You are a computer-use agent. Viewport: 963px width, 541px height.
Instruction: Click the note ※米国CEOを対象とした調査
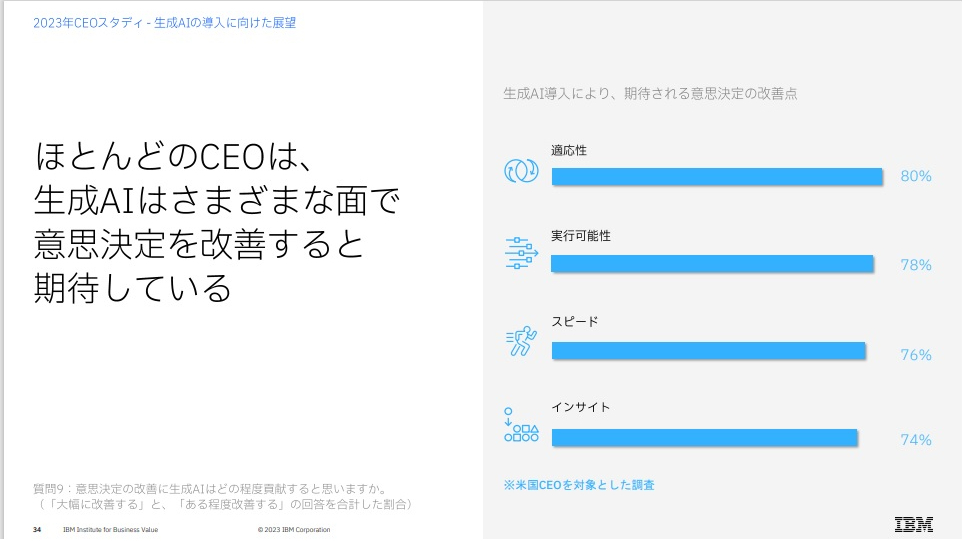click(x=580, y=485)
